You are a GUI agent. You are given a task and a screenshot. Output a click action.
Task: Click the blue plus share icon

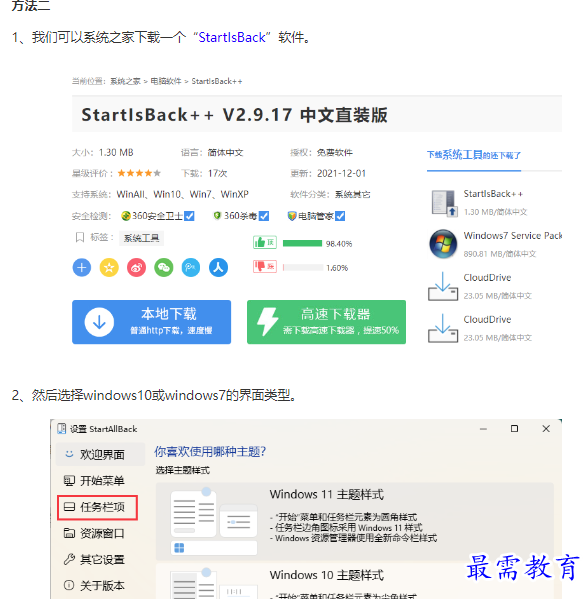point(82,267)
